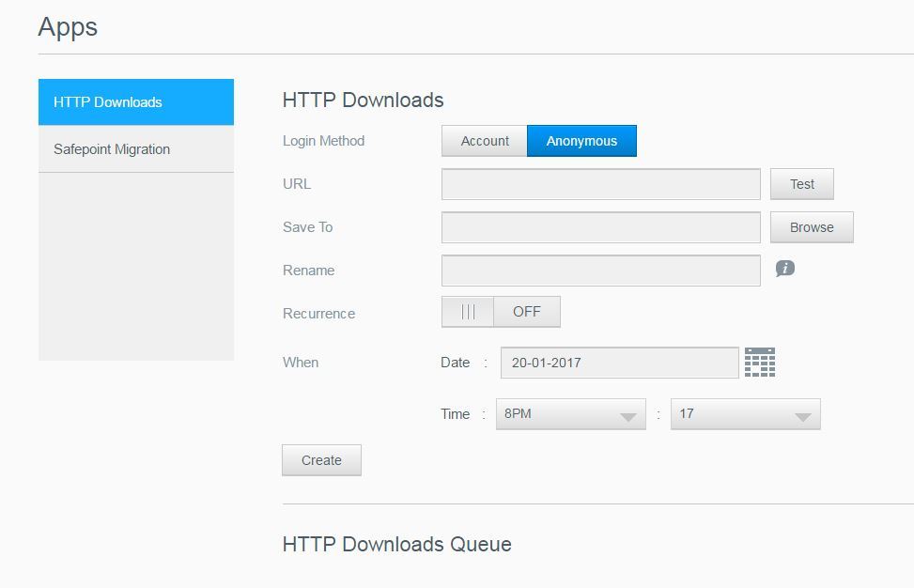
Task: Click the Rename info tooltip icon
Action: click(x=785, y=269)
